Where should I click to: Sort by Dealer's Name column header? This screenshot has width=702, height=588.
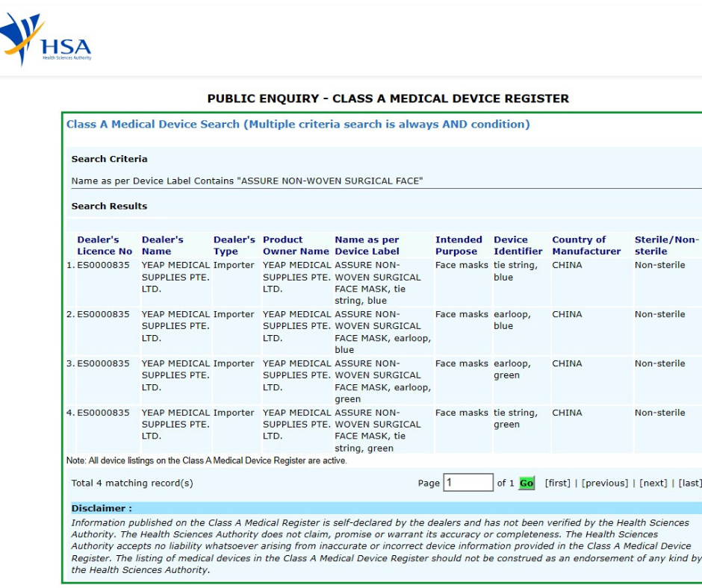(163, 245)
